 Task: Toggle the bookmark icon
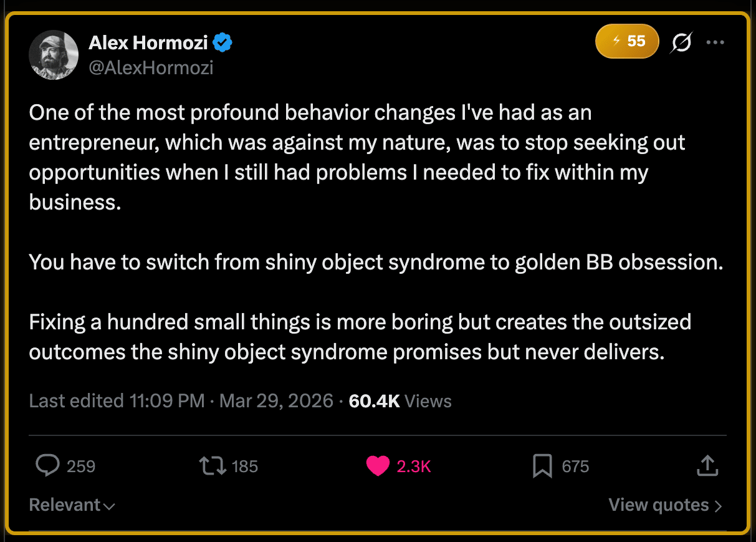542,466
